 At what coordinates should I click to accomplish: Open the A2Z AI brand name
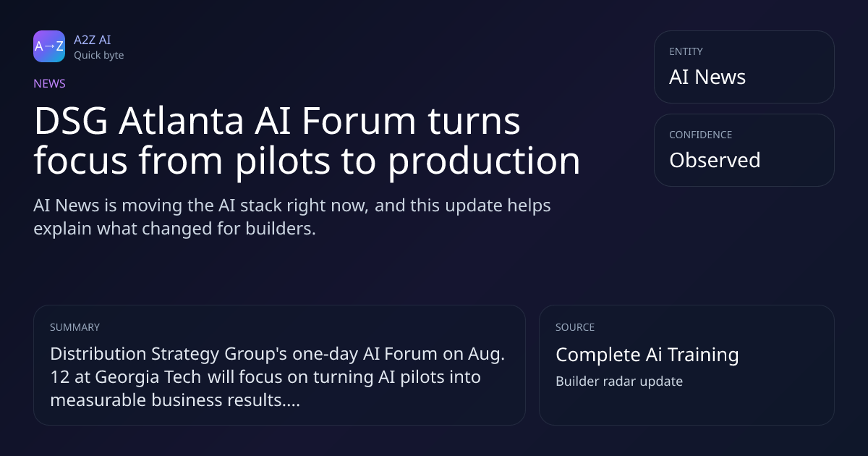[x=92, y=40]
